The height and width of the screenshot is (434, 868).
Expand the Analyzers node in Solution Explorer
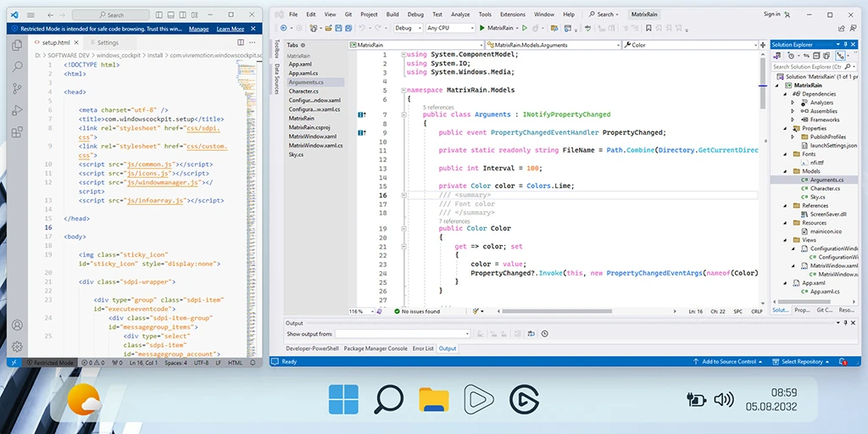tap(793, 103)
